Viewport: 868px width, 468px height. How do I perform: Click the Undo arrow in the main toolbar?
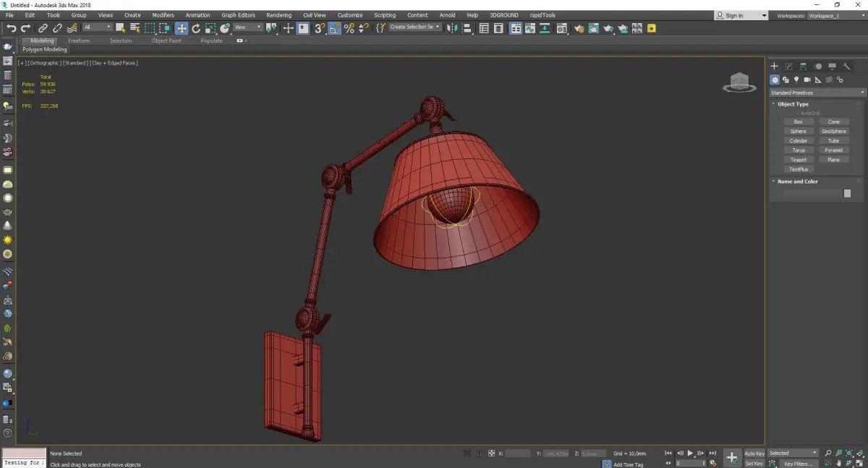coord(11,28)
